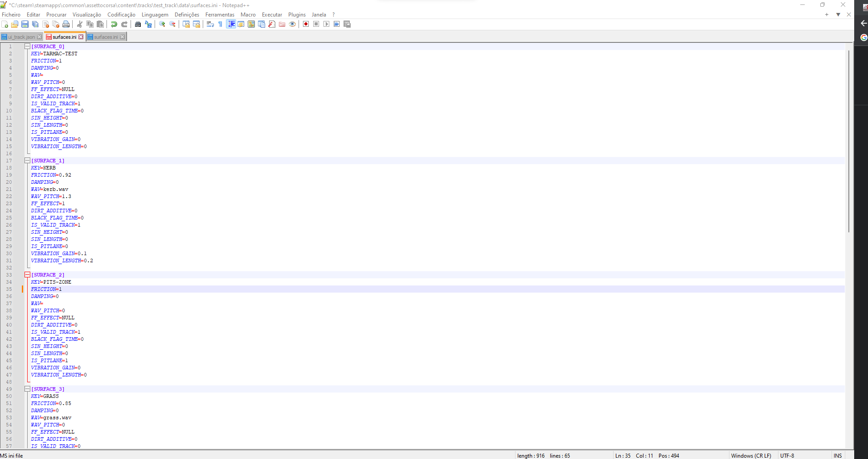Image resolution: width=868 pixels, height=459 pixels.
Task: Click the vertical scrollbar thumb
Action: 849,141
